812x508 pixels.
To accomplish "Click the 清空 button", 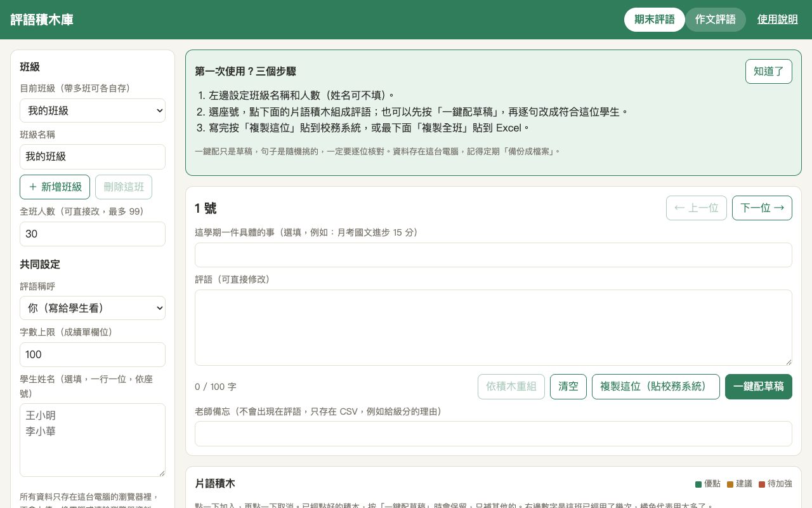I will tap(568, 387).
